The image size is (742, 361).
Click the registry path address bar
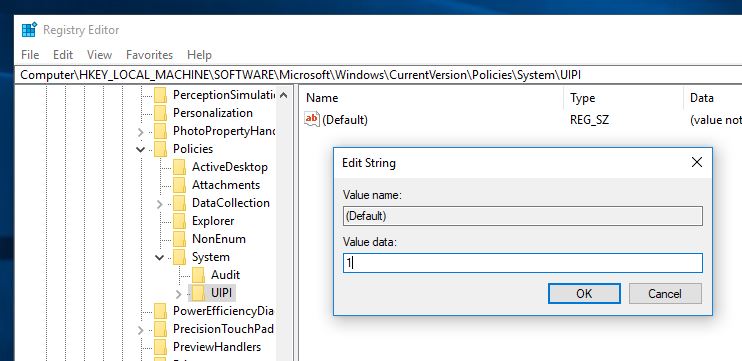[379, 75]
